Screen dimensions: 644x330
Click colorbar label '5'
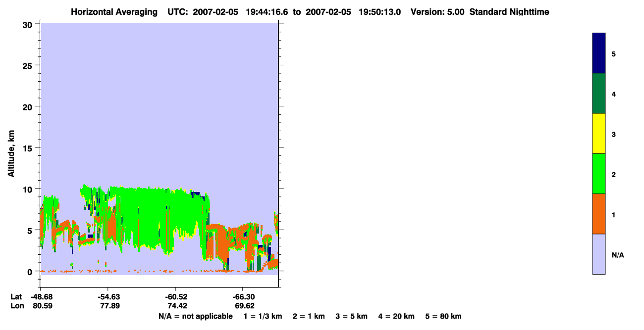(614, 54)
